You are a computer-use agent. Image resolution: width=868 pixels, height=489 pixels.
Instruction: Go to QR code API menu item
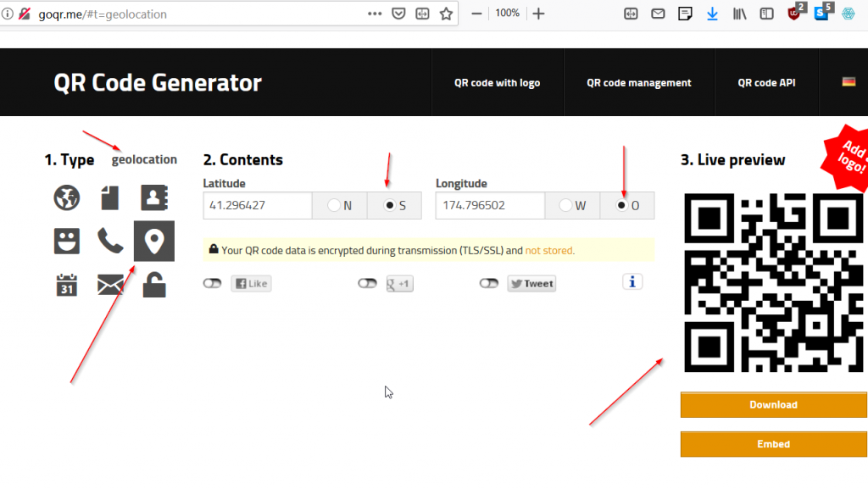coord(766,83)
